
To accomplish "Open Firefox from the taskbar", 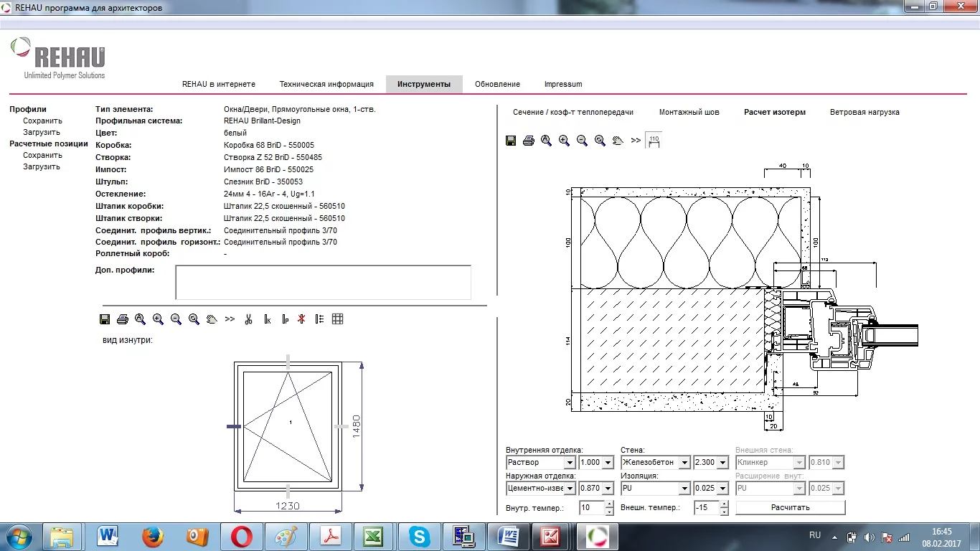I will pos(152,536).
